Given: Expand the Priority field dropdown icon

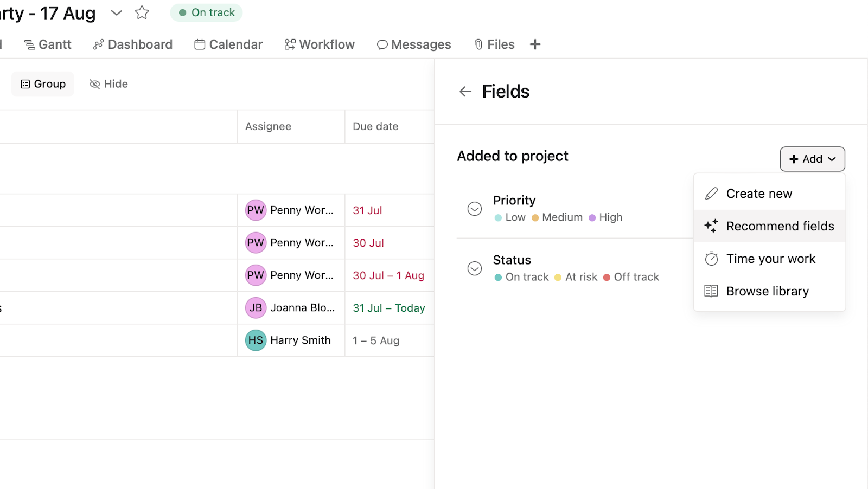Looking at the screenshot, I should (x=475, y=209).
